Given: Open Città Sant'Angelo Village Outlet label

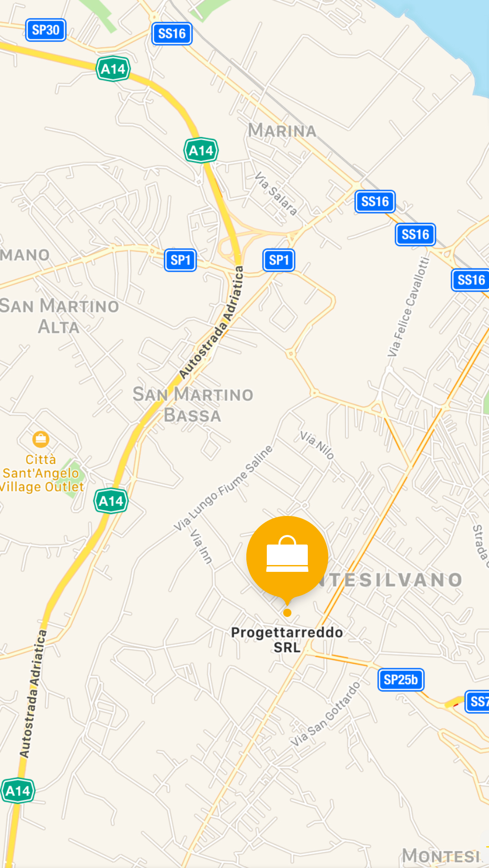Looking at the screenshot, I should (42, 473).
